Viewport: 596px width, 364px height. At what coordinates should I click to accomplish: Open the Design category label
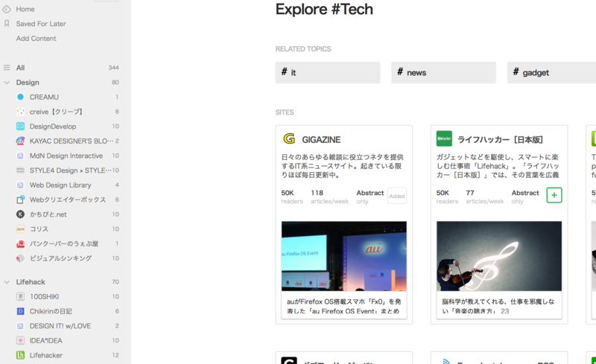(28, 83)
